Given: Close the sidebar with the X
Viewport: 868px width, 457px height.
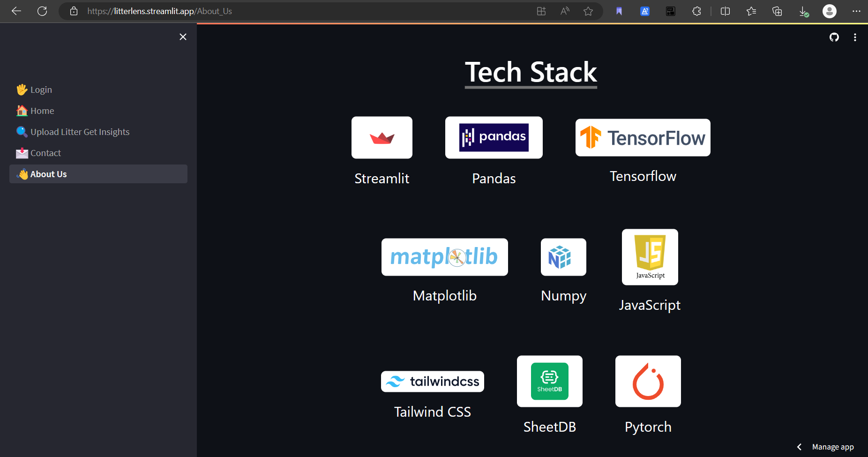Looking at the screenshot, I should click(183, 37).
